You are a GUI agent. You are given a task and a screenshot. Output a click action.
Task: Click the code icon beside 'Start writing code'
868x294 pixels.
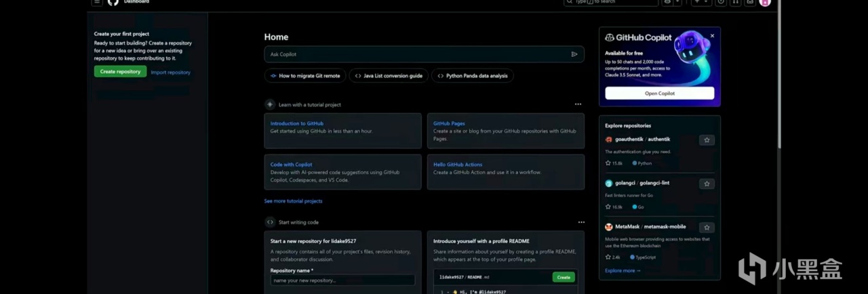[x=270, y=222]
